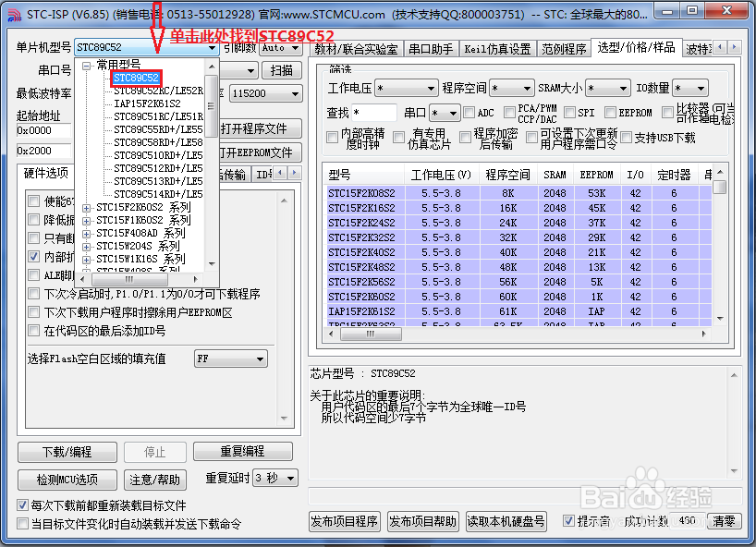Click 读取本机硬盘号 button
Viewport: 756px width, 547px height.
point(506,521)
